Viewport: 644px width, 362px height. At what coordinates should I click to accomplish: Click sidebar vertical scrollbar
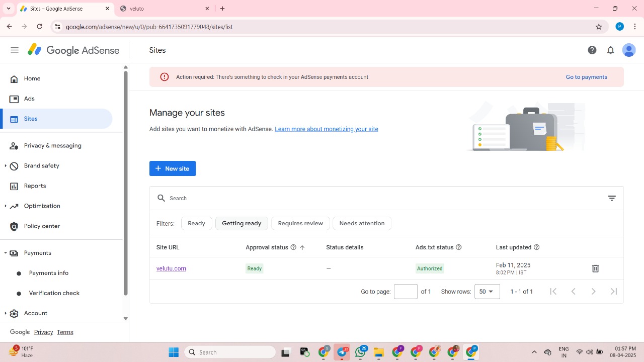pos(126,183)
